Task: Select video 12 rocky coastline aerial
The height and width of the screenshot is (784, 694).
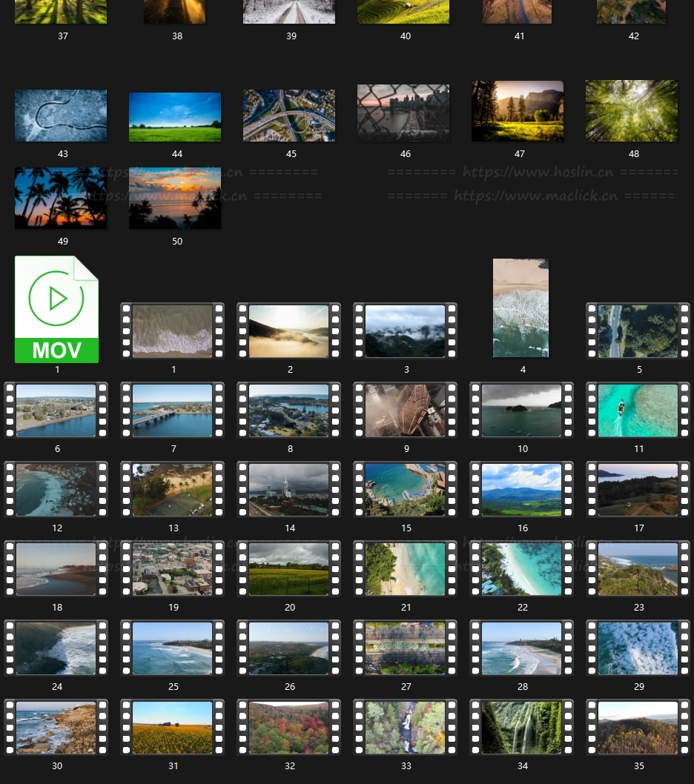Action: click(x=56, y=489)
